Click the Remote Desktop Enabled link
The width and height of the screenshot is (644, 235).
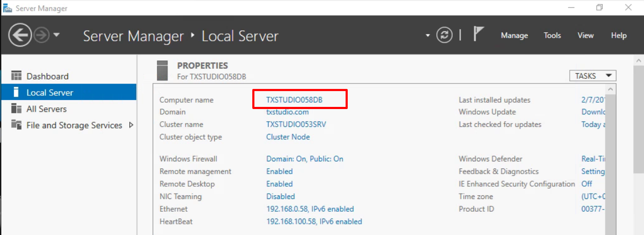tap(279, 184)
